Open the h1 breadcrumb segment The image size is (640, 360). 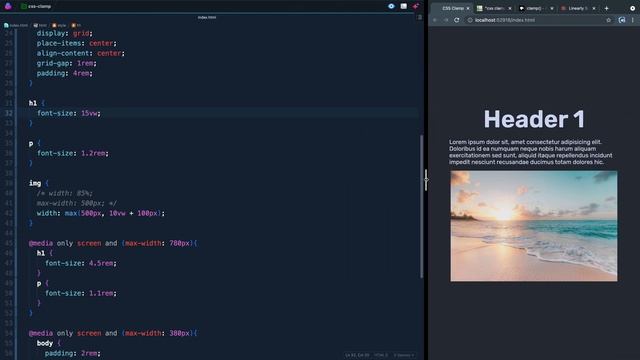click(x=76, y=25)
